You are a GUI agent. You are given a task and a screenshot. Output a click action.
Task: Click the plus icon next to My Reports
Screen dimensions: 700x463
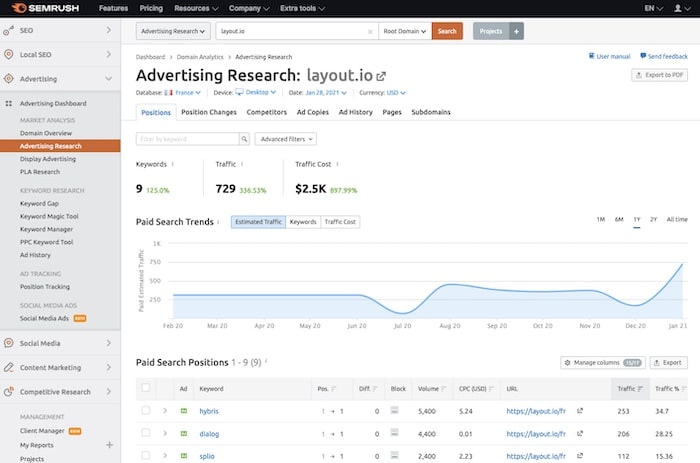(109, 445)
